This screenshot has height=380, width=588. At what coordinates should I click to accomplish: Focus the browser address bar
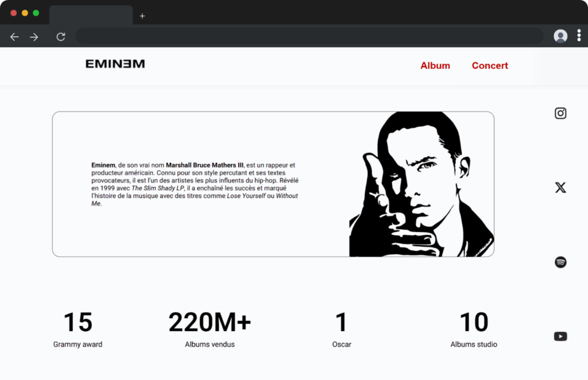click(309, 37)
